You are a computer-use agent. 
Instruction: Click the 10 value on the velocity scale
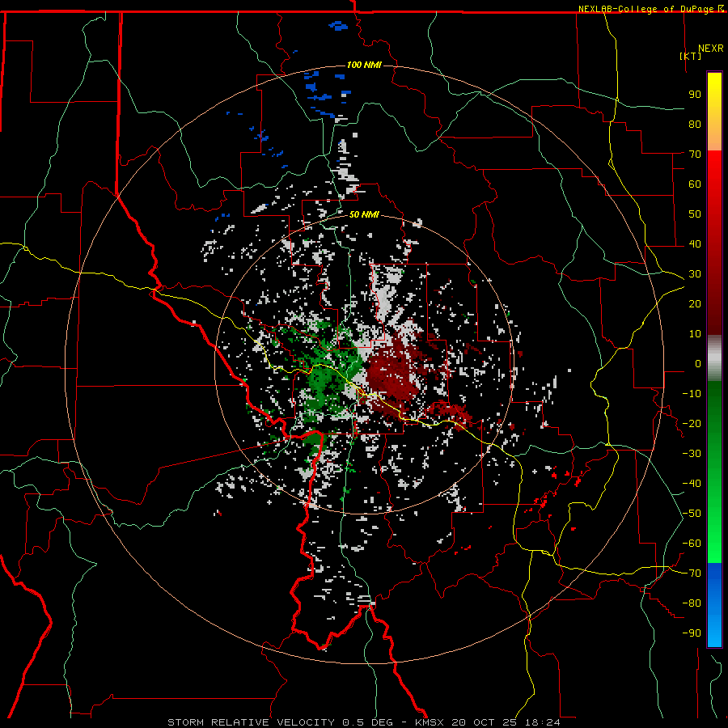(695, 334)
